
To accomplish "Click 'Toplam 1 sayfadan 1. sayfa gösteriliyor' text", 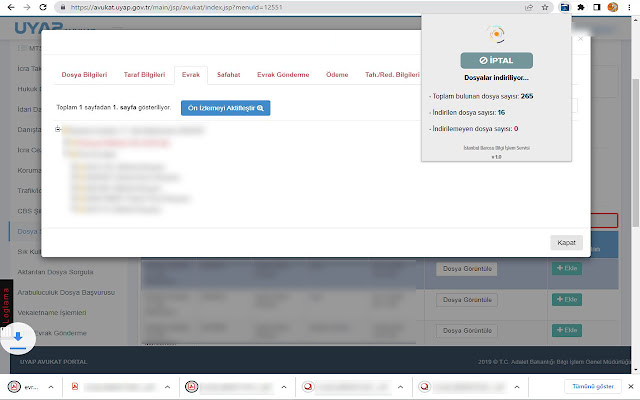I will click(x=113, y=107).
